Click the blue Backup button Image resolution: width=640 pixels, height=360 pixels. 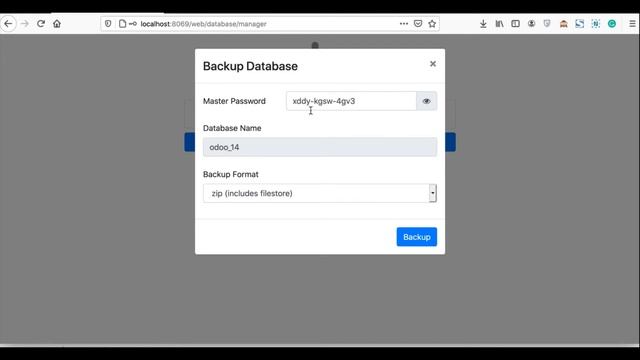[417, 237]
